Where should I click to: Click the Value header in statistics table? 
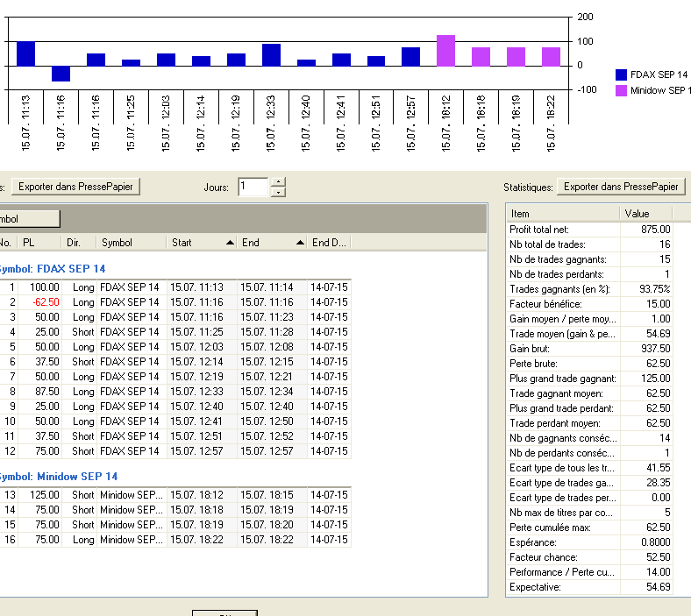coord(645,214)
